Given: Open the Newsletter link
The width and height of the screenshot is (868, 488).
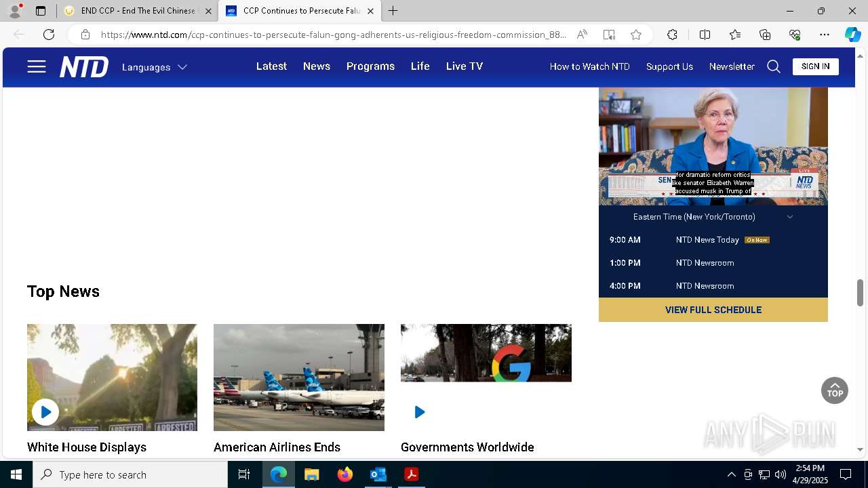Looking at the screenshot, I should coord(732,66).
